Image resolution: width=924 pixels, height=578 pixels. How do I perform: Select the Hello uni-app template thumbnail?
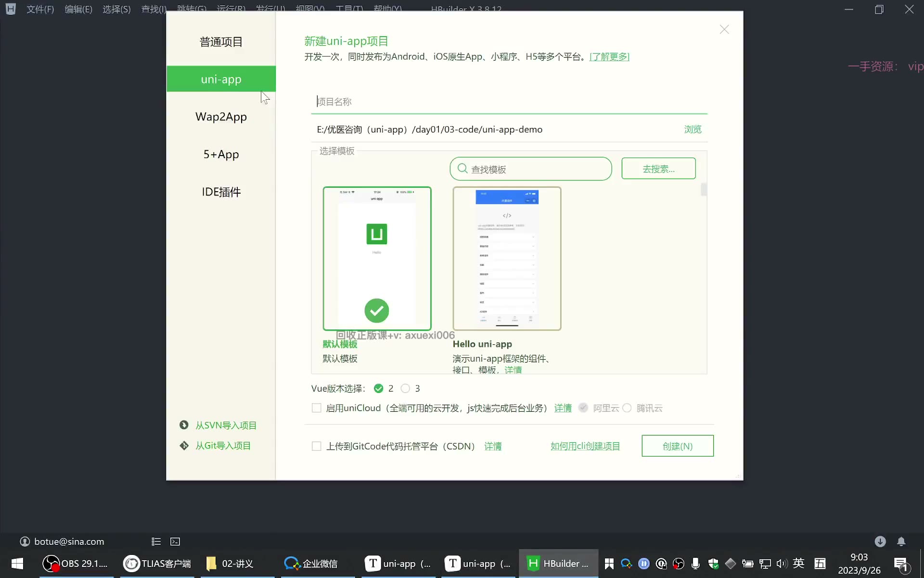(507, 258)
